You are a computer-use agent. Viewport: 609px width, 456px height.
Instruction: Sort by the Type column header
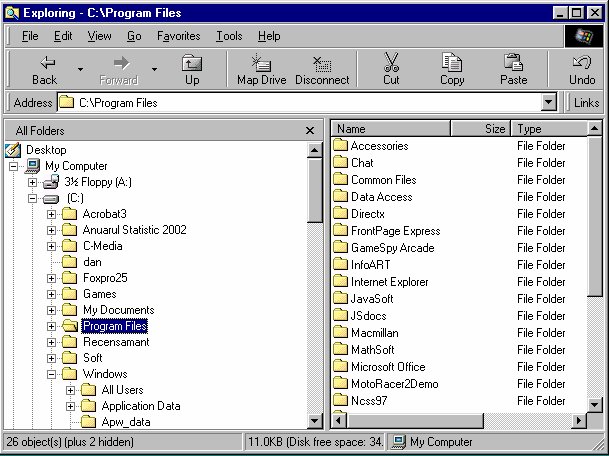pyautogui.click(x=550, y=129)
